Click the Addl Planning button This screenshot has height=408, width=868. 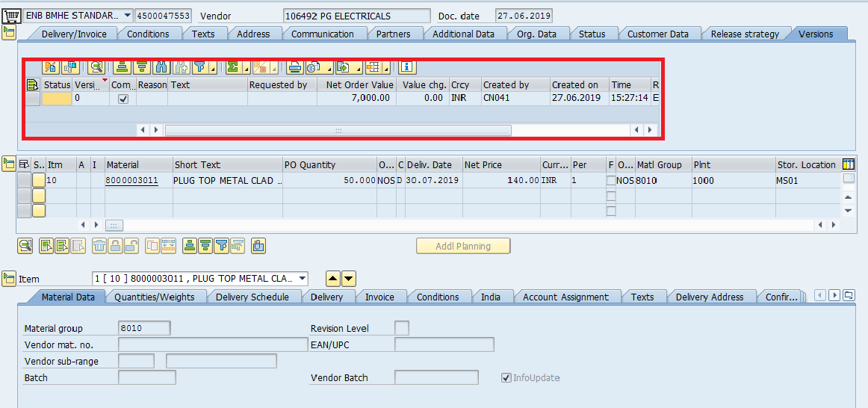(463, 246)
